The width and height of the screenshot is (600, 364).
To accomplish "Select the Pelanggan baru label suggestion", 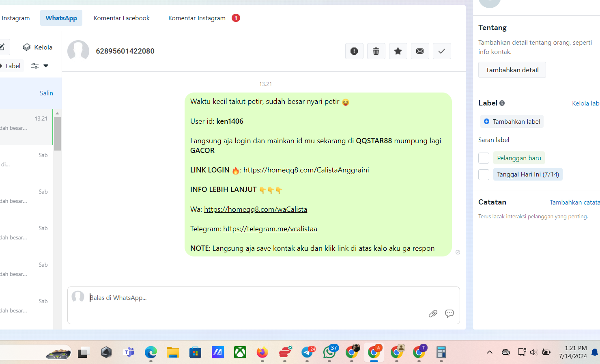I will [x=519, y=158].
